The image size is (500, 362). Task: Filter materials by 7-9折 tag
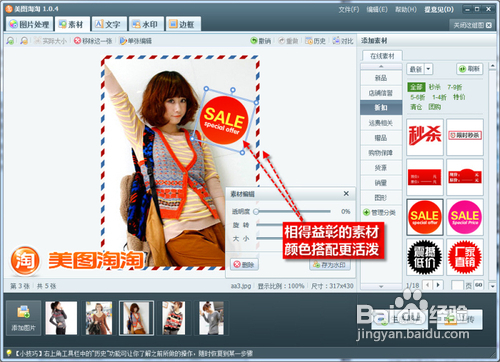[x=455, y=87]
